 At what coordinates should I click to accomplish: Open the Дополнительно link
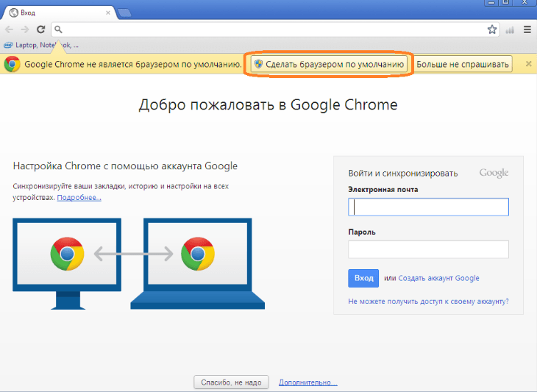pos(308,382)
